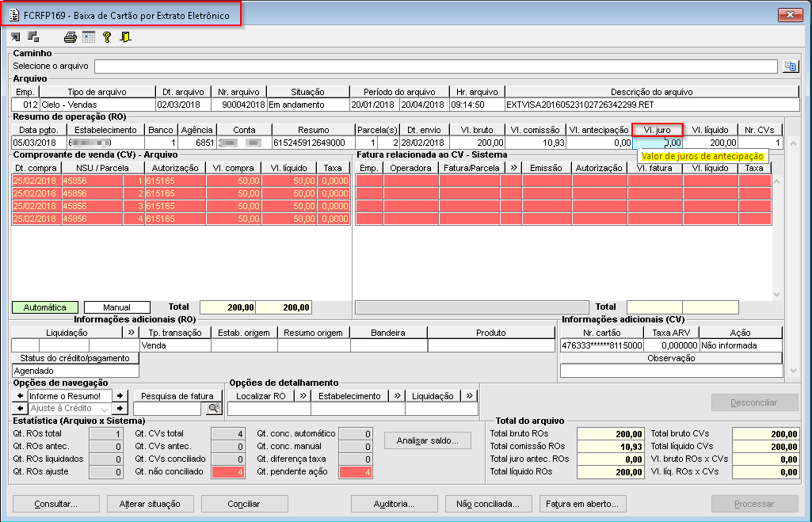812x522 pixels.
Task: Click the Consultar button
Action: [x=56, y=504]
